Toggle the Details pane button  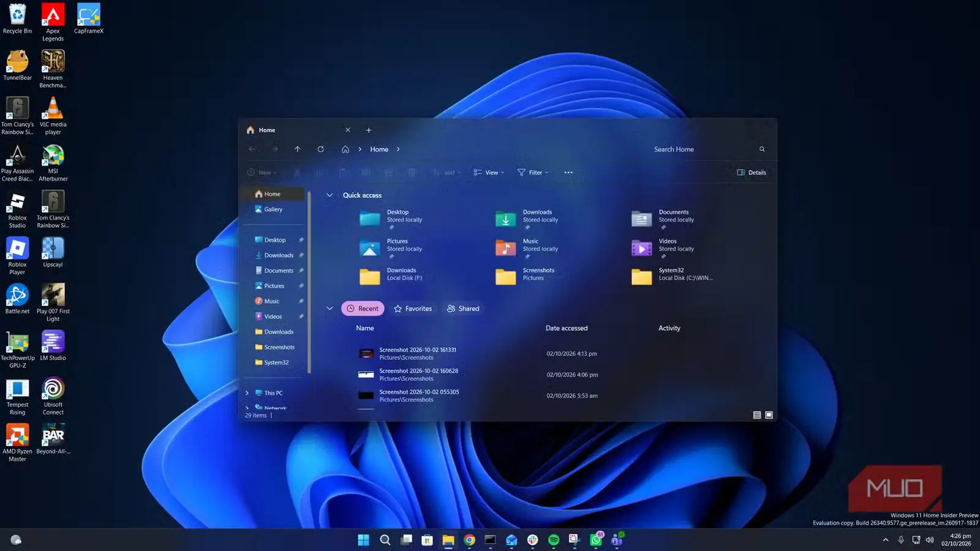click(x=752, y=173)
